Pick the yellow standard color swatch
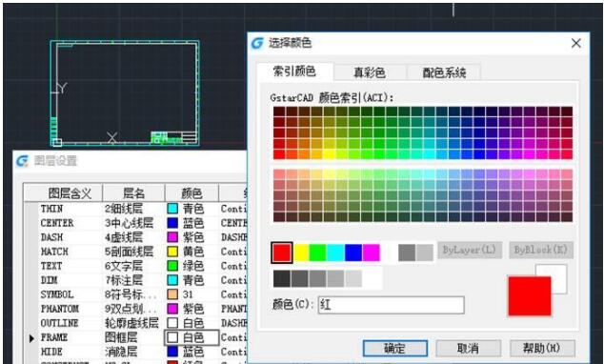604x364 pixels. pyautogui.click(x=301, y=253)
